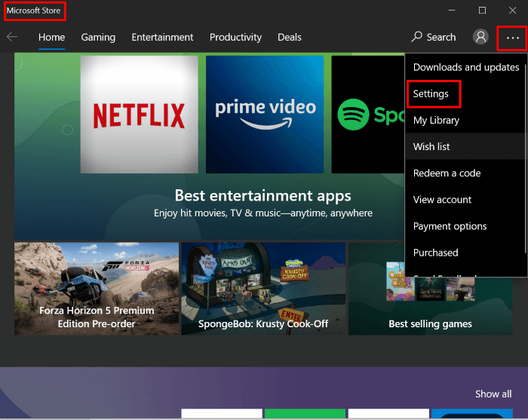Image resolution: width=528 pixels, height=420 pixels.
Task: Open View account menu item
Action: click(x=465, y=200)
